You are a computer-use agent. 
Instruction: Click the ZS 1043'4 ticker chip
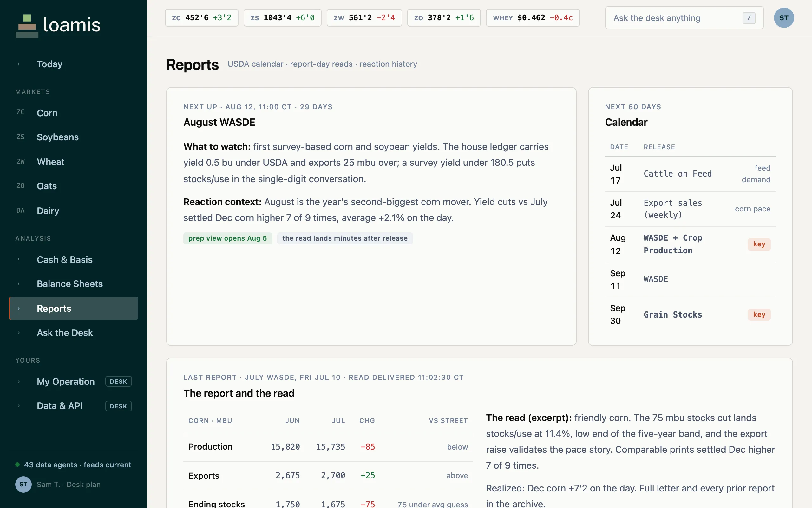pos(283,18)
